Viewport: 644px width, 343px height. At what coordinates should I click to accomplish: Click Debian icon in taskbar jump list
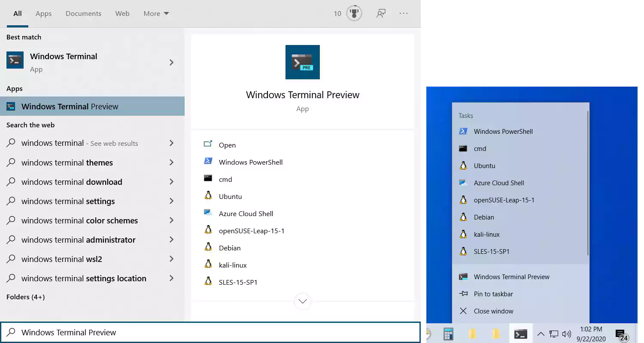(x=463, y=217)
